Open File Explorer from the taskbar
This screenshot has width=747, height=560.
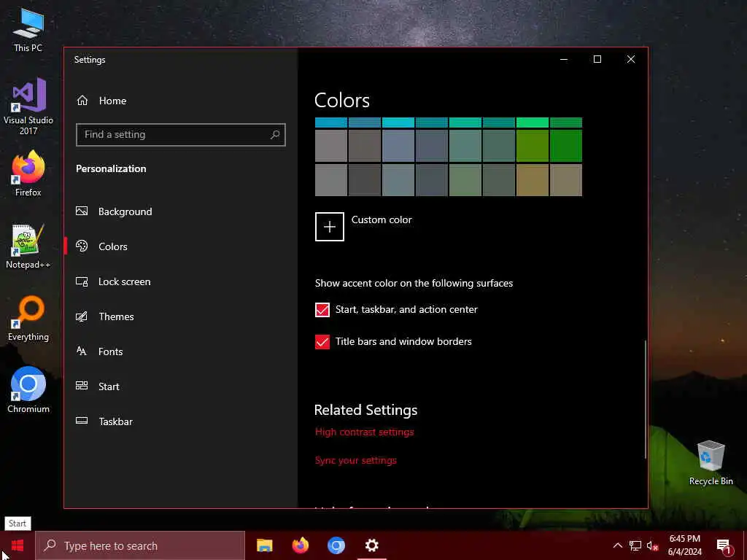tap(264, 545)
